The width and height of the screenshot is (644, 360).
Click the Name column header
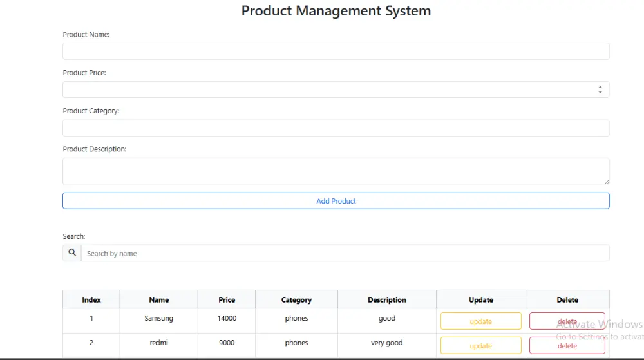click(158, 299)
